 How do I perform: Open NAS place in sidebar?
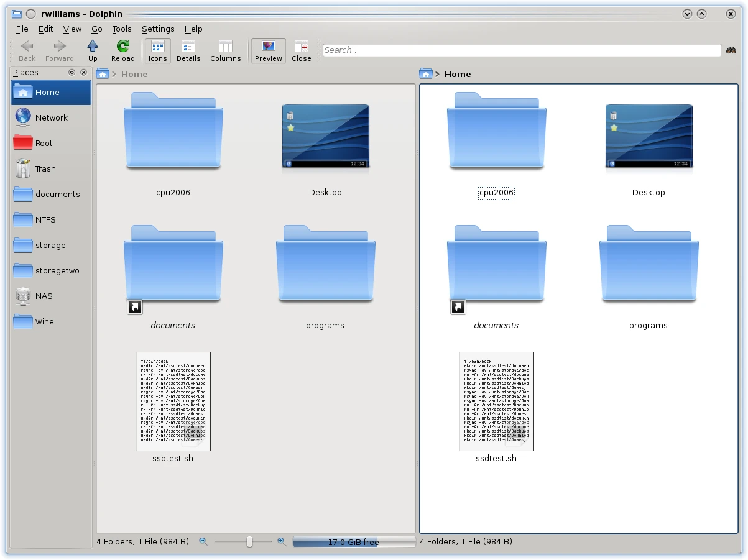point(51,296)
